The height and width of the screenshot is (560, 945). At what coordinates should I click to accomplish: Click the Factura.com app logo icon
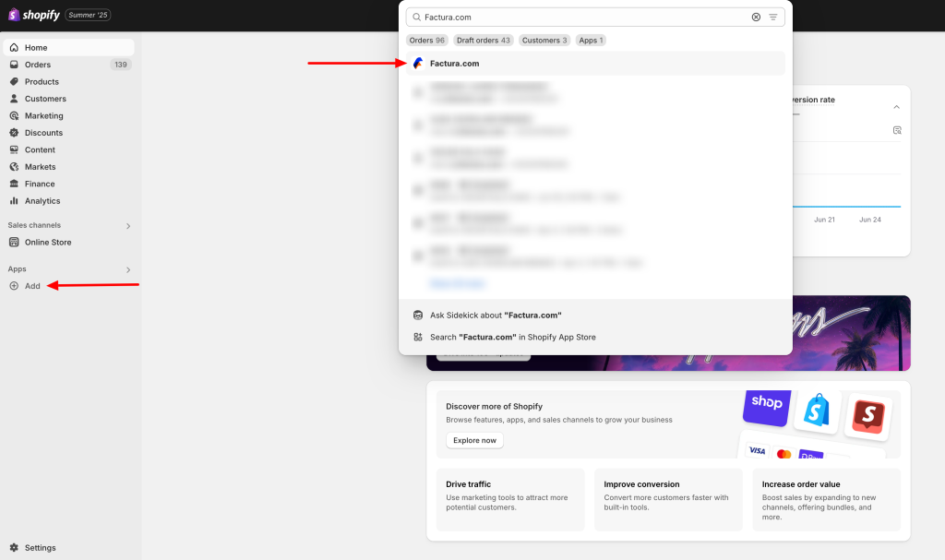click(x=418, y=64)
